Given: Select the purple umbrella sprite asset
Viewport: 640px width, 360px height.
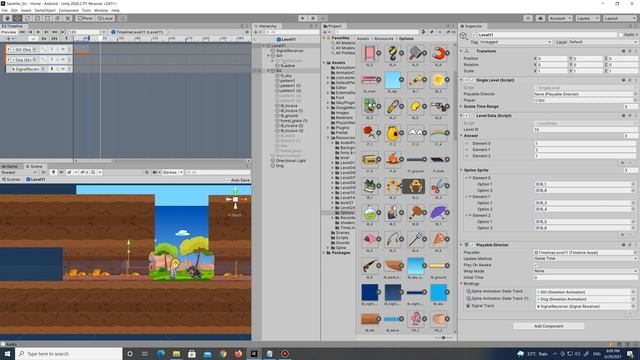Looking at the screenshot, I should coord(438,213).
